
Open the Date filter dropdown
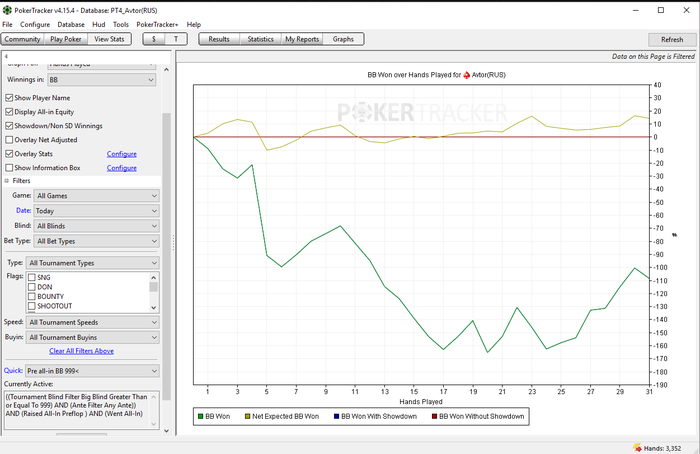96,211
